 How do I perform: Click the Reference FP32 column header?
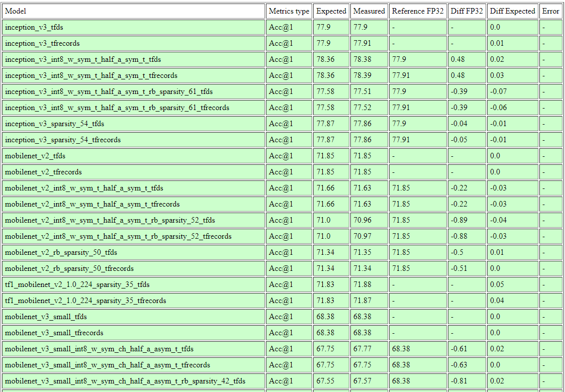[x=418, y=11]
